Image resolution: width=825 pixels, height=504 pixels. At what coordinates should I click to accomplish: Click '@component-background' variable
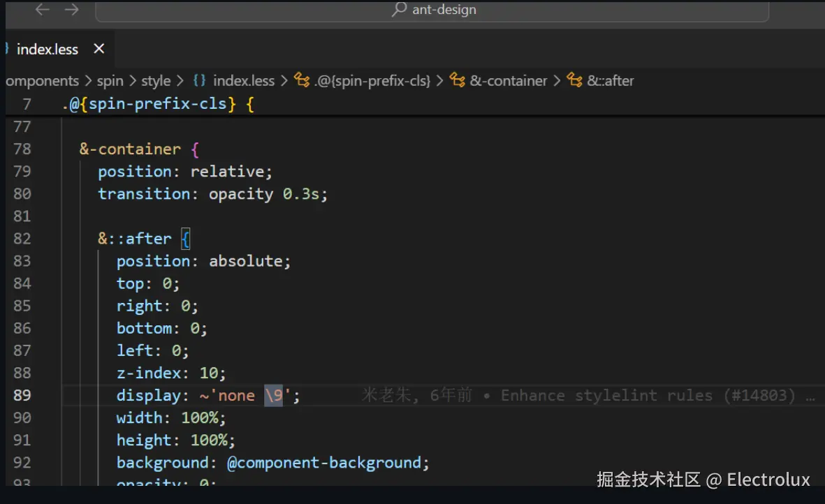[324, 463]
